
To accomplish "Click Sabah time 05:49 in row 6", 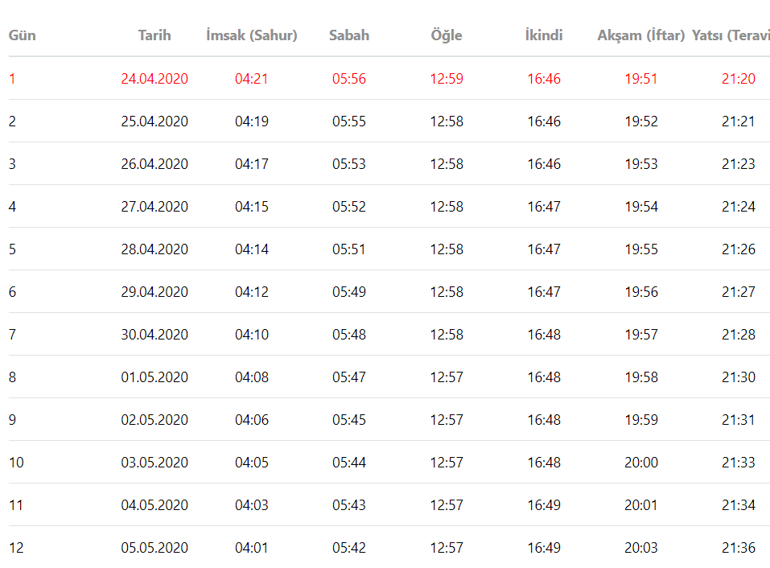I will [x=349, y=292].
